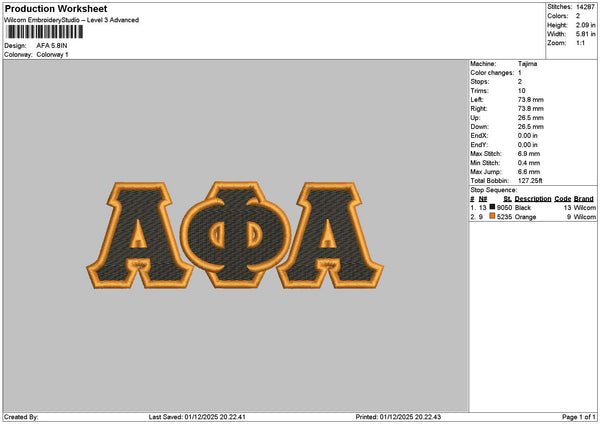Viewport: 600px width, 424px height.
Task: Click stitch count 9050 in row 1
Action: [x=504, y=208]
